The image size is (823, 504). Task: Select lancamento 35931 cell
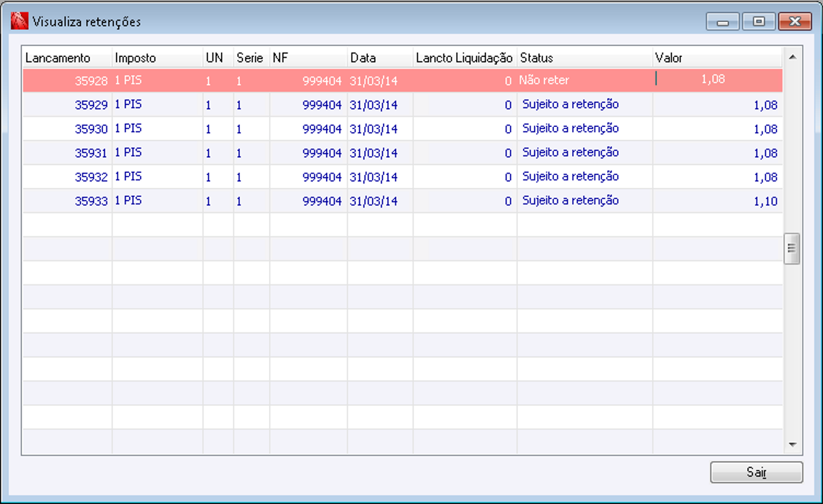click(x=67, y=153)
